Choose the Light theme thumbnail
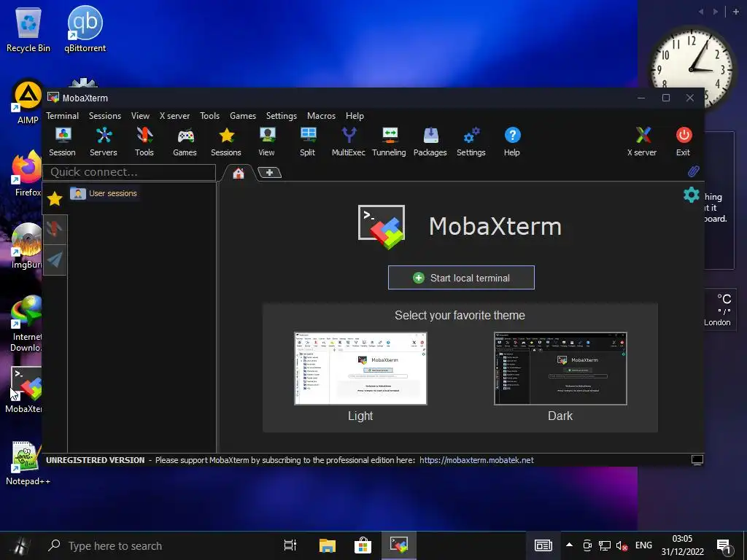 click(x=360, y=368)
